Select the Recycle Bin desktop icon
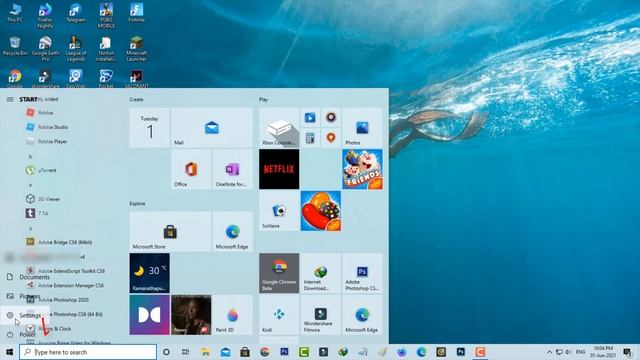The image size is (640, 360). [15, 46]
